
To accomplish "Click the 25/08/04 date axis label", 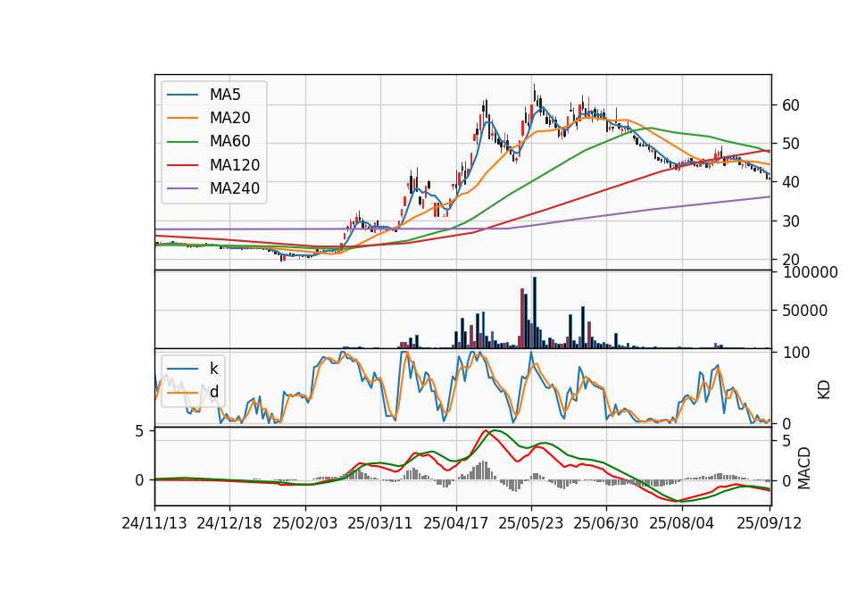I will tap(681, 523).
